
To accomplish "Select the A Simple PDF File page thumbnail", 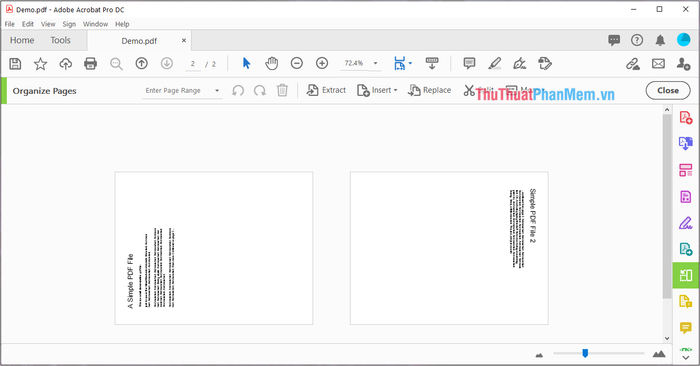I will [214, 248].
